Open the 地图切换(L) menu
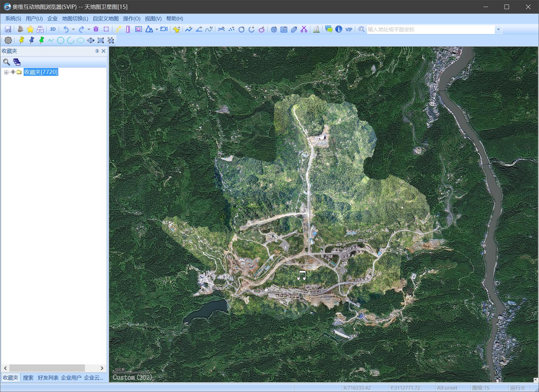 pyautogui.click(x=75, y=19)
